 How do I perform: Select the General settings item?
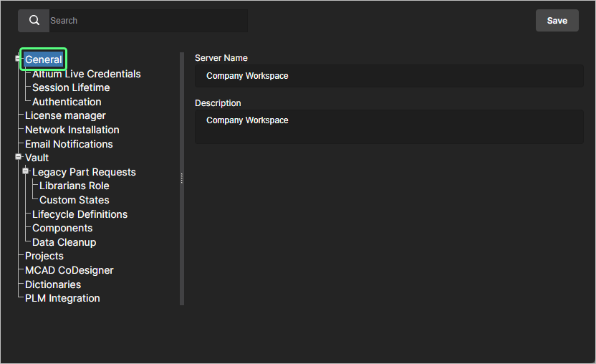[x=44, y=59]
